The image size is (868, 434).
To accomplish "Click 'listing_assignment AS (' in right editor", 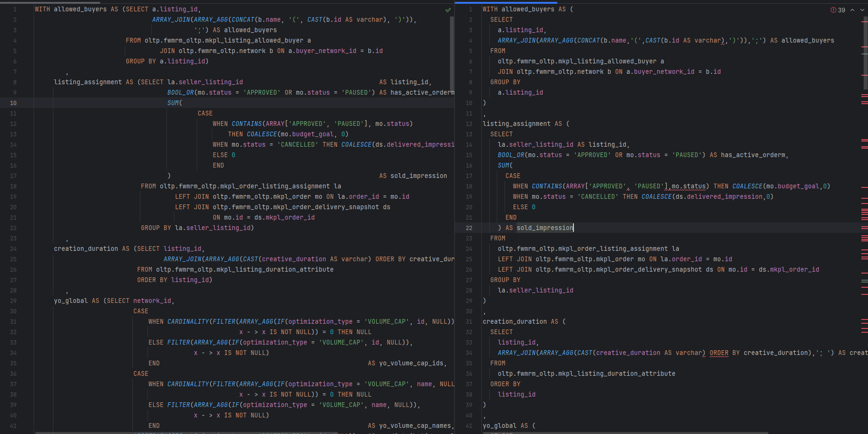I will tap(526, 124).
